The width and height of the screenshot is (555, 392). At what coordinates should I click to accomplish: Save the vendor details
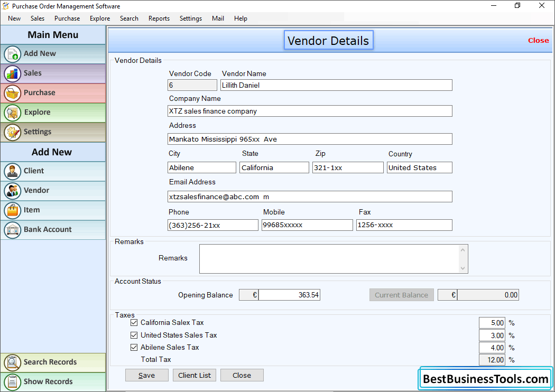click(x=146, y=375)
